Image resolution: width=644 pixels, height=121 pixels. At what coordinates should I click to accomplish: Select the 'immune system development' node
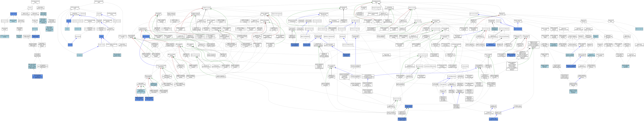[356, 37]
